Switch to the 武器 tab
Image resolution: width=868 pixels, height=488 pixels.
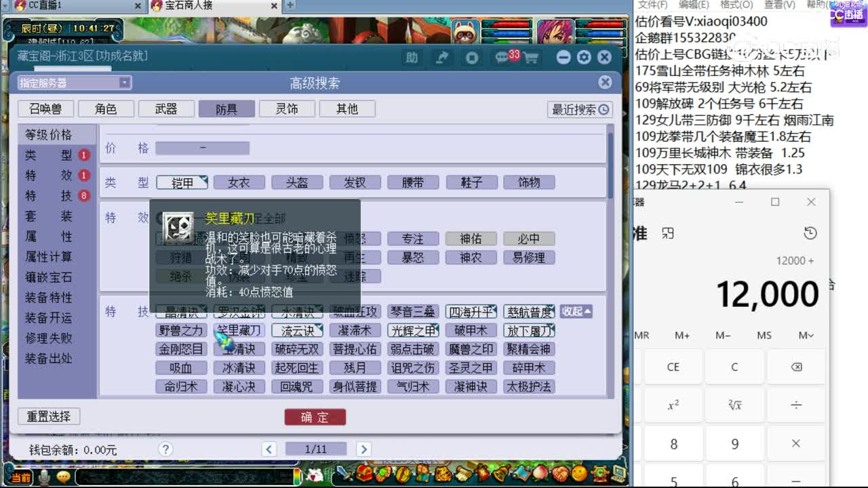(x=166, y=108)
